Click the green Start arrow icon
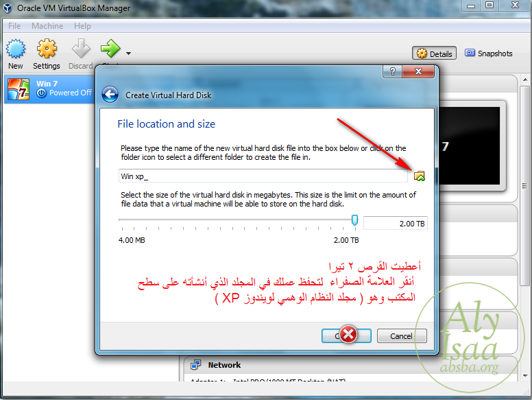Viewport: 532px width, 400px height. coord(110,49)
